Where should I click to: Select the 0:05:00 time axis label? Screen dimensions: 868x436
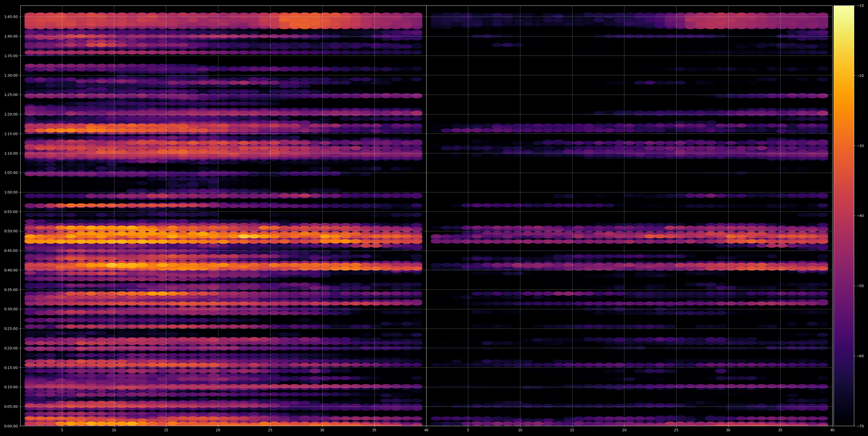(x=11, y=406)
